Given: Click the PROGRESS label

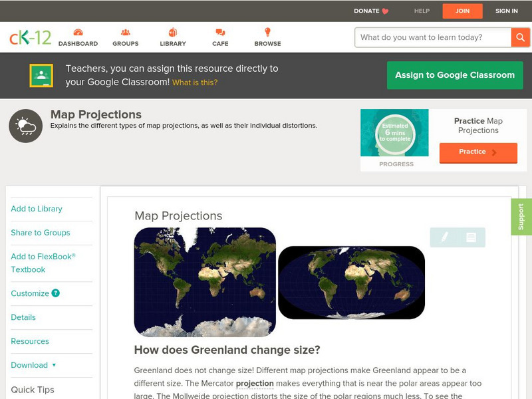Looking at the screenshot, I should [396, 164].
